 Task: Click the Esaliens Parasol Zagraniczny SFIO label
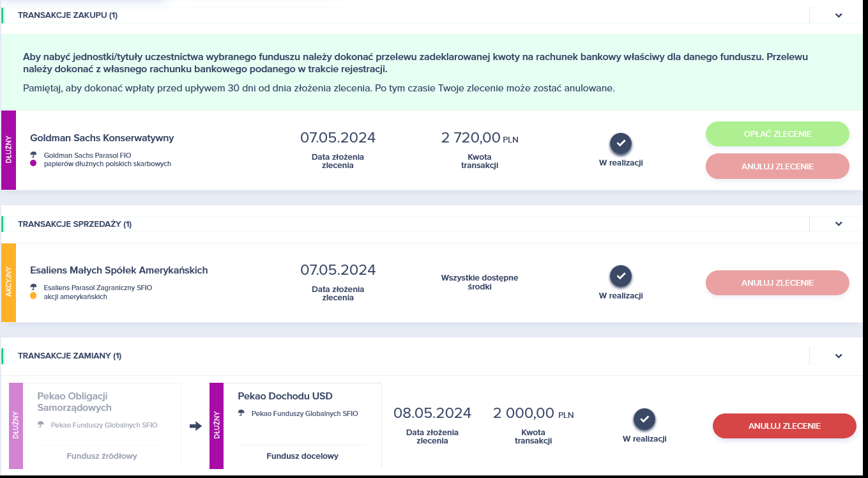[98, 288]
